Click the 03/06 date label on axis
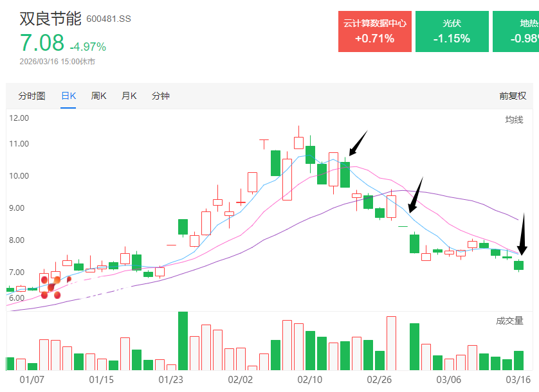 coord(449,380)
